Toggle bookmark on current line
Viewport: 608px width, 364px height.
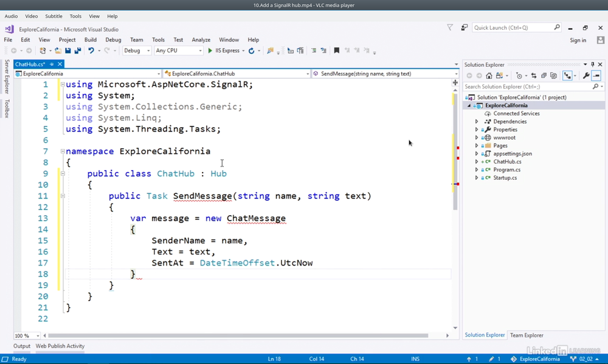pyautogui.click(x=337, y=51)
